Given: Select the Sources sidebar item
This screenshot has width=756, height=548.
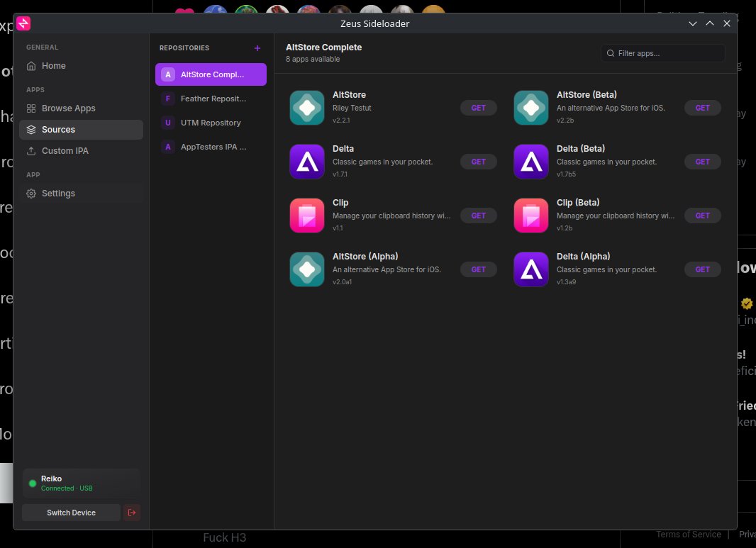Looking at the screenshot, I should pyautogui.click(x=81, y=130).
